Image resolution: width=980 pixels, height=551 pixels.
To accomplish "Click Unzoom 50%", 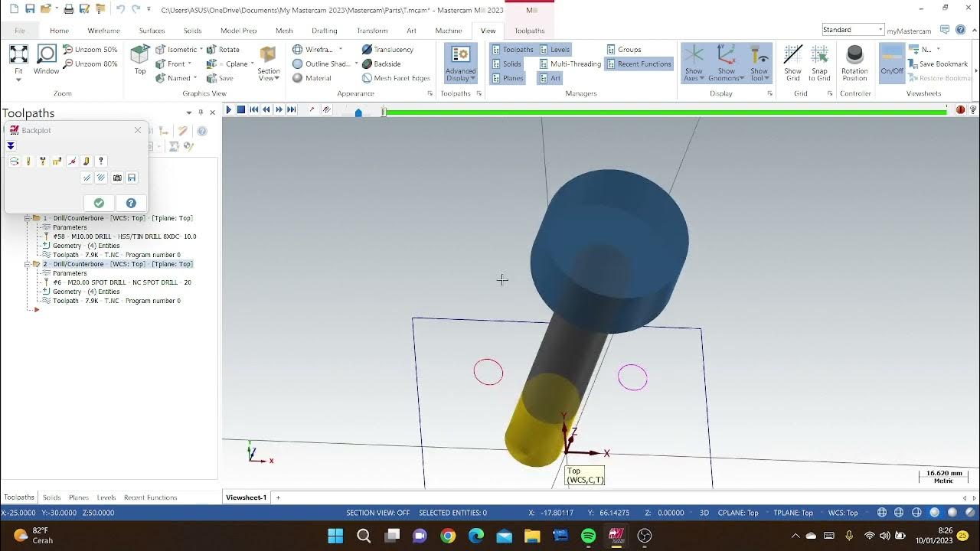I will (90, 49).
